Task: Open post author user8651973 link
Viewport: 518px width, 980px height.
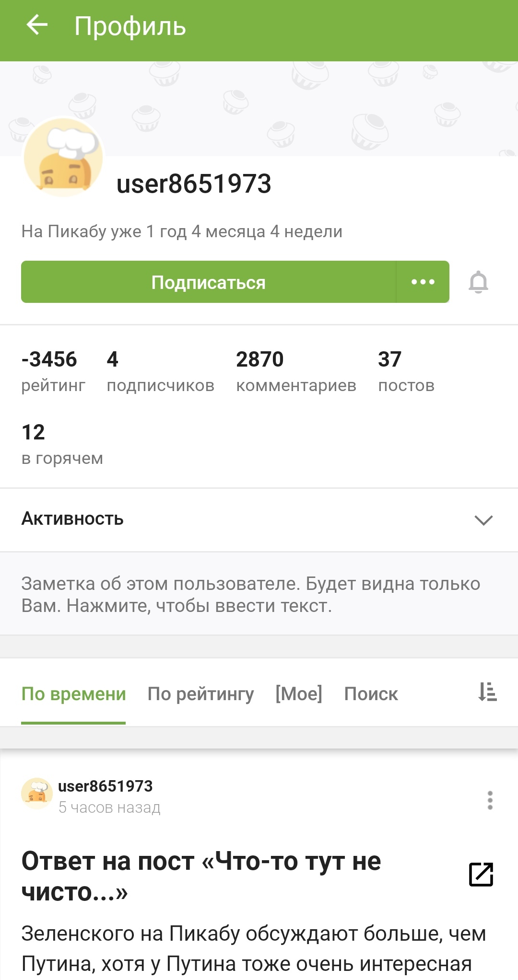Action: pos(105,786)
